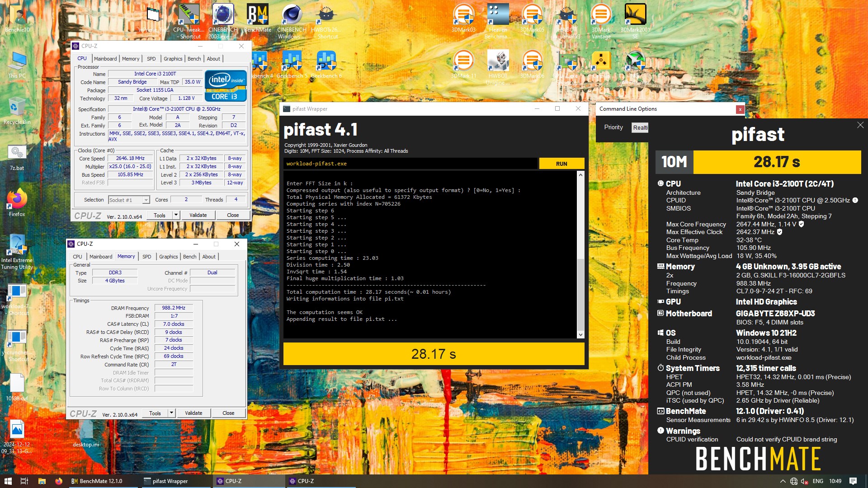
Task: Open 3DMark Vantage desktop icon
Action: tap(601, 21)
